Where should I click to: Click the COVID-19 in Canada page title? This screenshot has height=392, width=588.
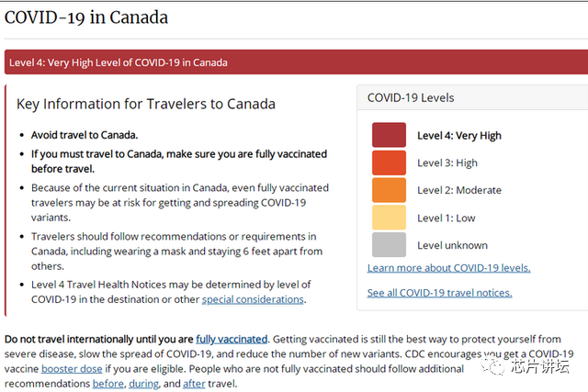[86, 17]
